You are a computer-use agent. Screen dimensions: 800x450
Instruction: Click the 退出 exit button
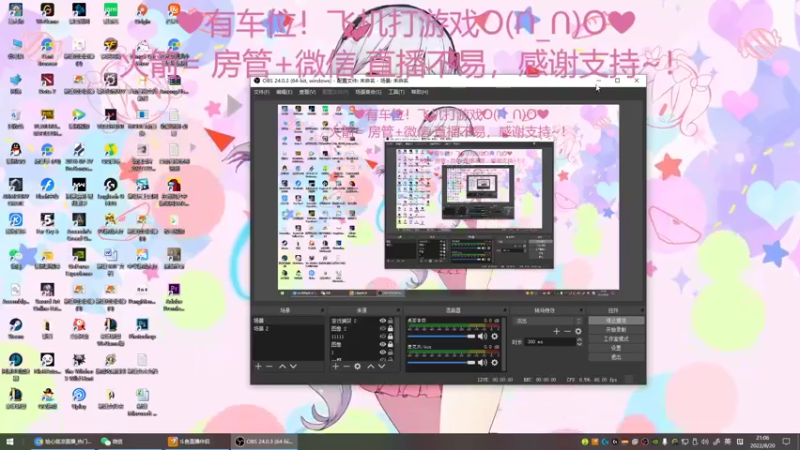(616, 357)
